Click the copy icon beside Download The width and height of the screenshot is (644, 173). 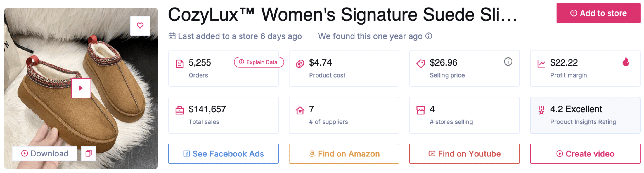[89, 153]
